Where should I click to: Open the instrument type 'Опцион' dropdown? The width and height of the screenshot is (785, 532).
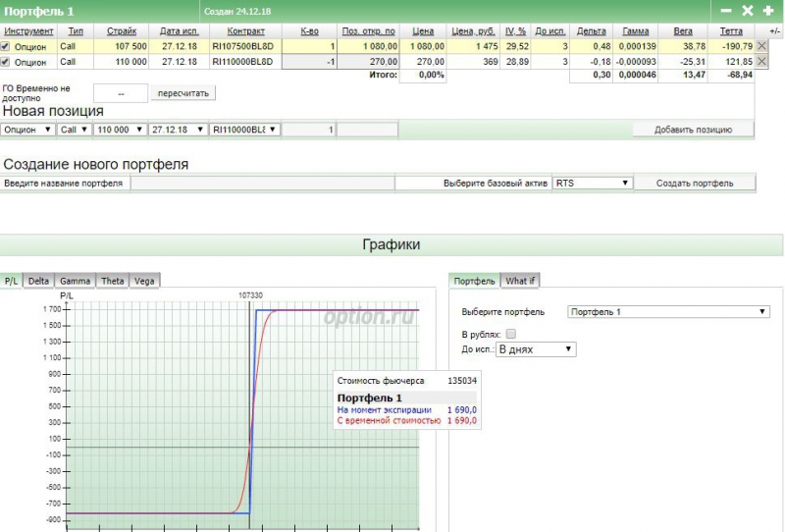(27, 130)
